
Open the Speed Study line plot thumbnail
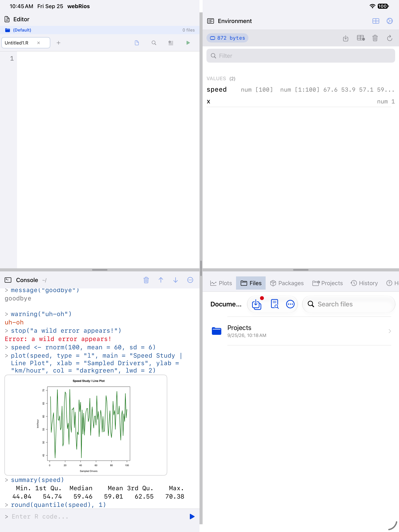[86, 425]
